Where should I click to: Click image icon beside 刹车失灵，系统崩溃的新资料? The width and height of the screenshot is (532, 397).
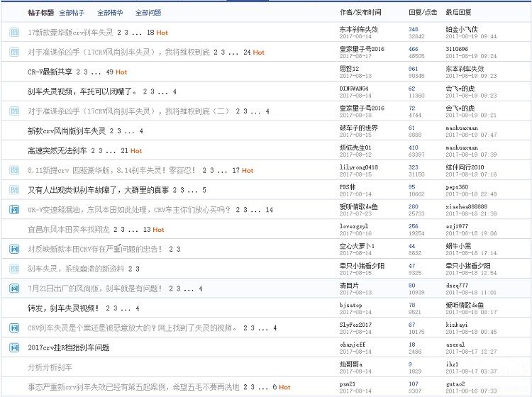(14, 269)
